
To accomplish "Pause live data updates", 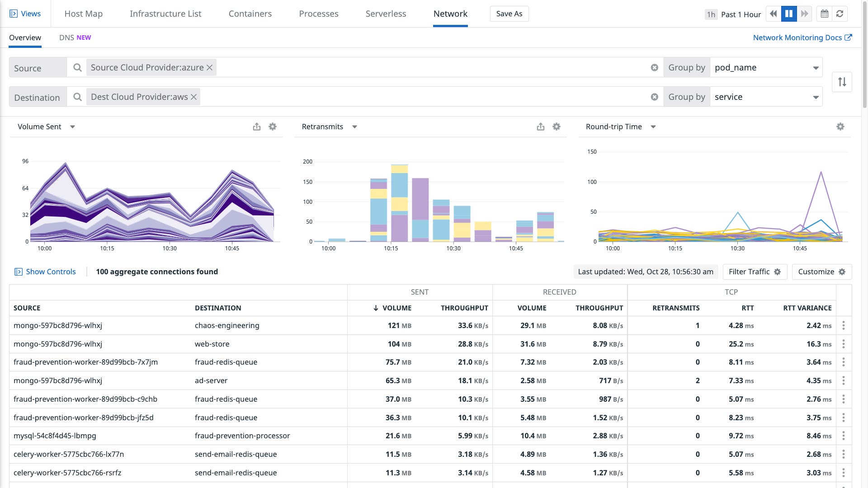I will coord(788,14).
